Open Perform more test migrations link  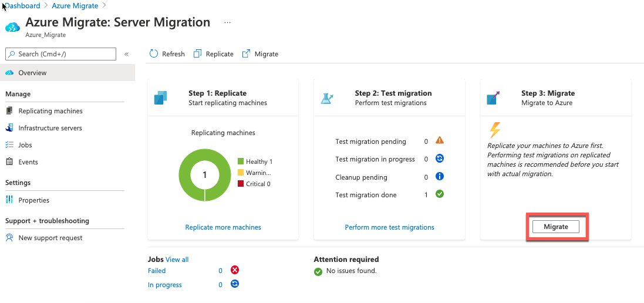[x=389, y=227]
